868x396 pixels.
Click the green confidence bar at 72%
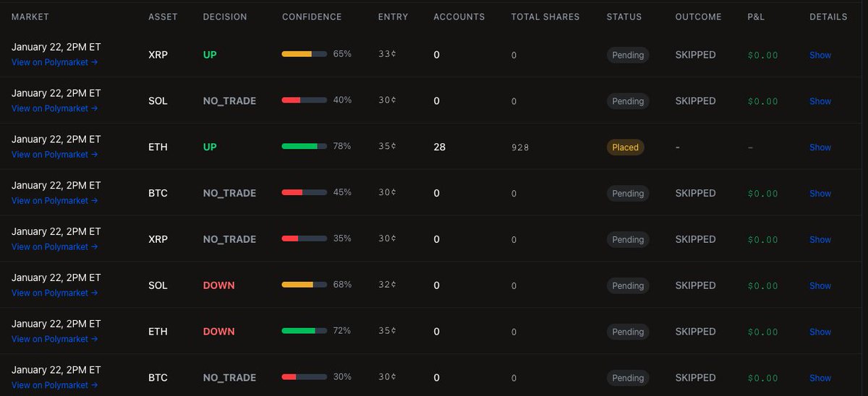(x=304, y=331)
